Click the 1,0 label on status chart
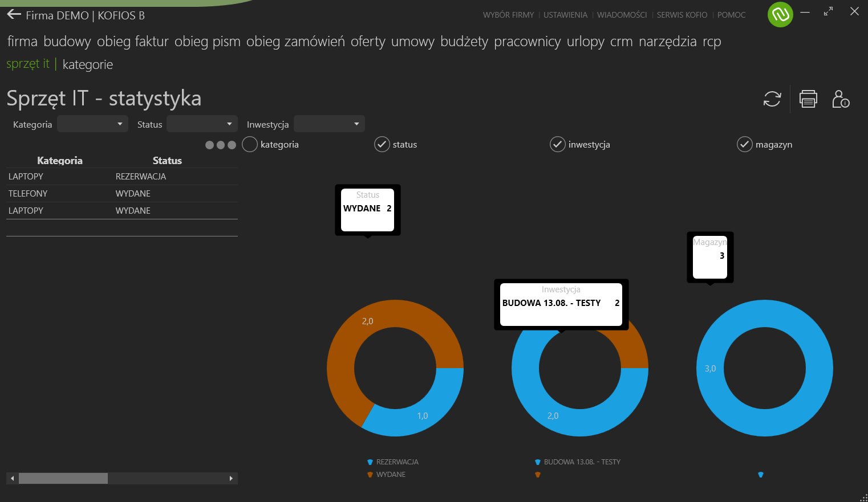This screenshot has height=502, width=868. pos(423,416)
